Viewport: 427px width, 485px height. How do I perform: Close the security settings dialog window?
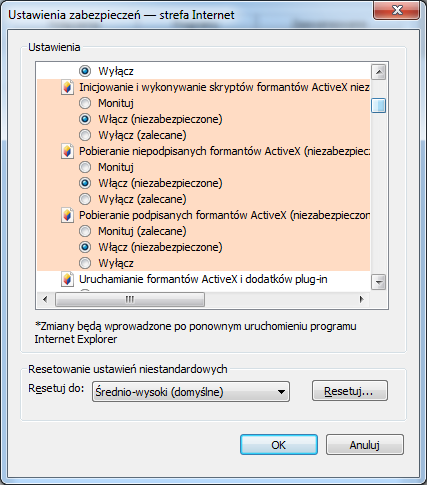(397, 11)
